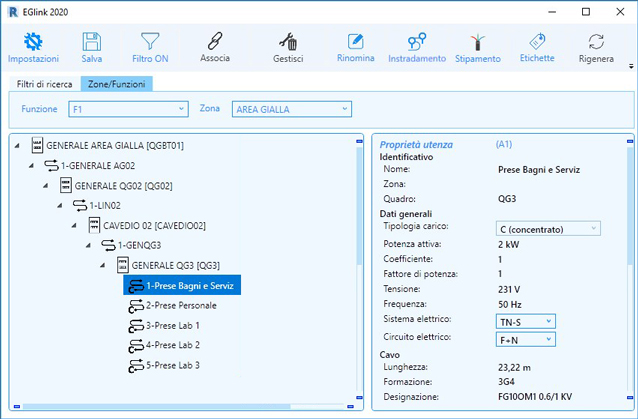Viewport: 638px width, 419px height.
Task: Click the Rigenera refresh icon
Action: point(596,41)
